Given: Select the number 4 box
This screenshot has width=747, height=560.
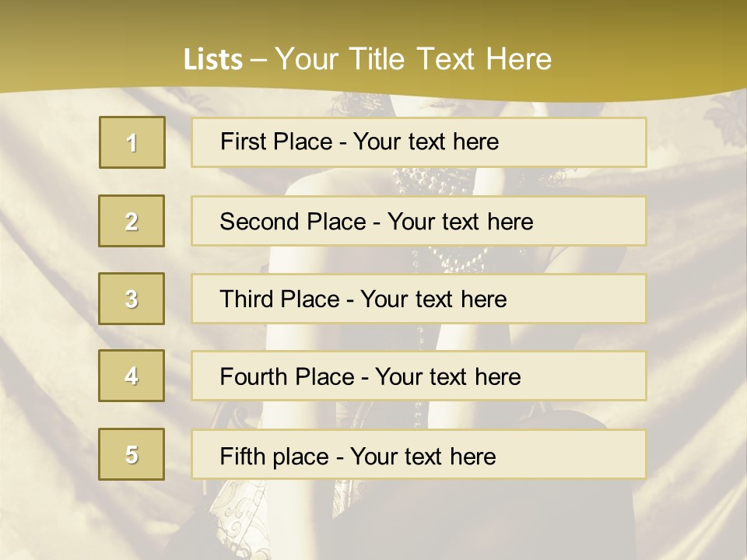Looking at the screenshot, I should click(x=132, y=376).
